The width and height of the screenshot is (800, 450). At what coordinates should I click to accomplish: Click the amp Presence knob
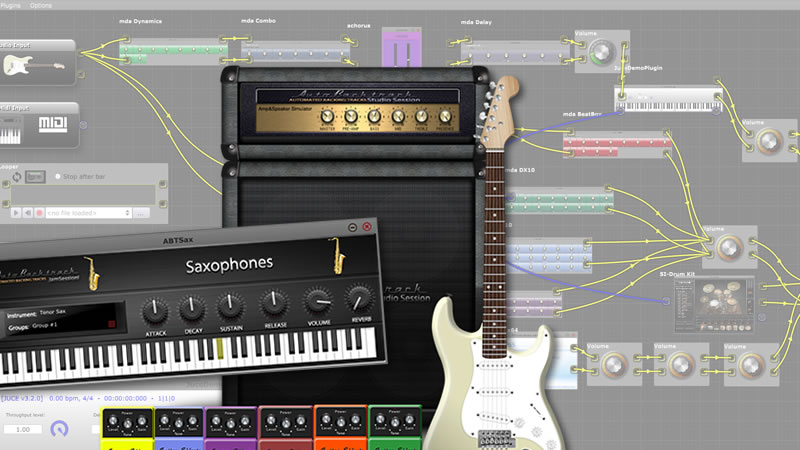tap(445, 117)
